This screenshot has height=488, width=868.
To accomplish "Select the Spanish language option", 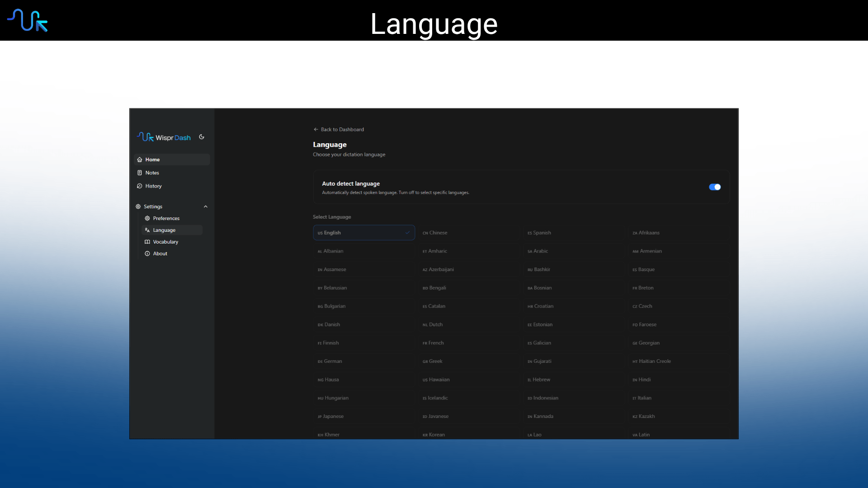I will 574,233.
